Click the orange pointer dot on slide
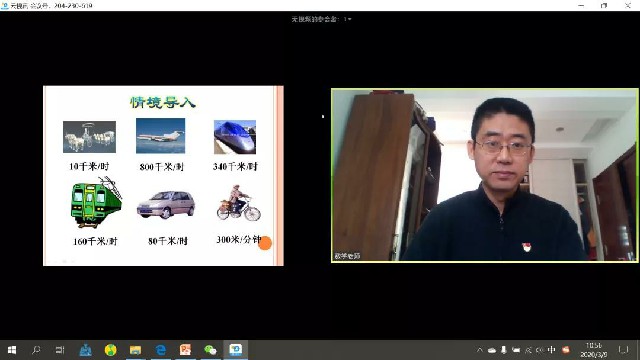The height and width of the screenshot is (360, 640). click(x=265, y=243)
